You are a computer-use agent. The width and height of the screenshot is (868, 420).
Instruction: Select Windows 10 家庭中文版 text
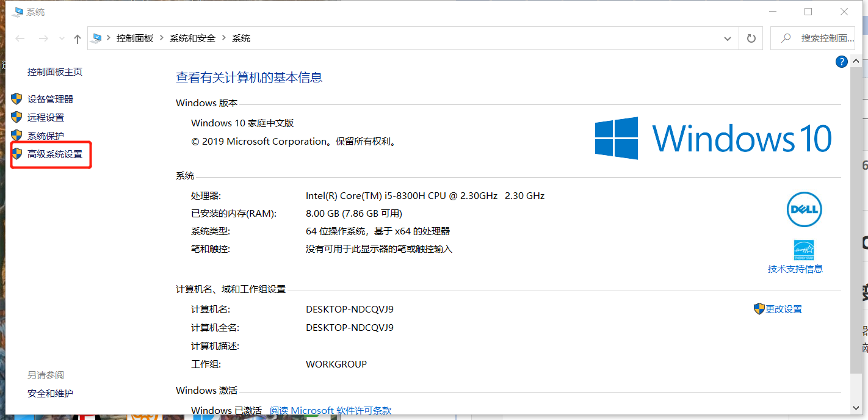[242, 123]
